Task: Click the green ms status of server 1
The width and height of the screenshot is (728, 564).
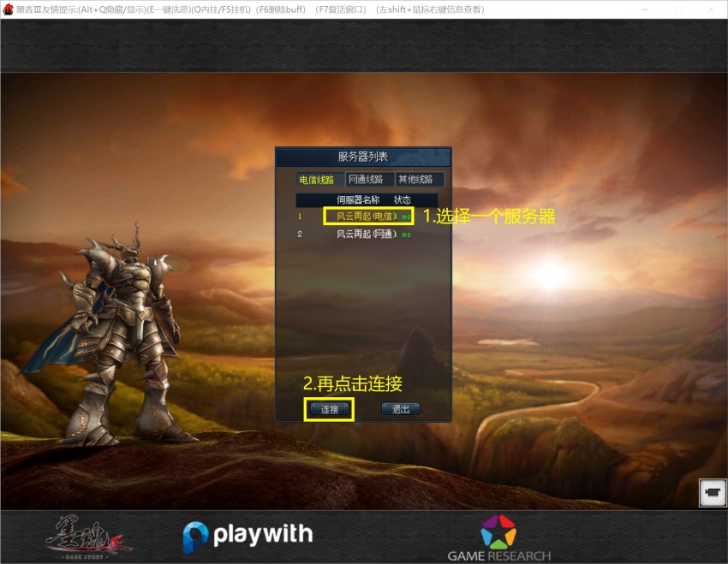Action: [x=406, y=217]
